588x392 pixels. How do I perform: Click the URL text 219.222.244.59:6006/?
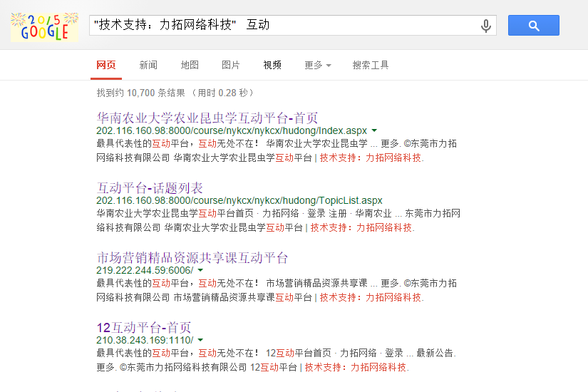(145, 270)
